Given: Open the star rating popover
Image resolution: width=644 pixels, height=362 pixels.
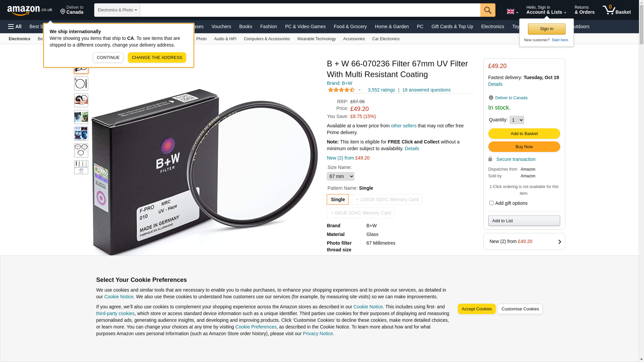Looking at the screenshot, I should point(344,90).
